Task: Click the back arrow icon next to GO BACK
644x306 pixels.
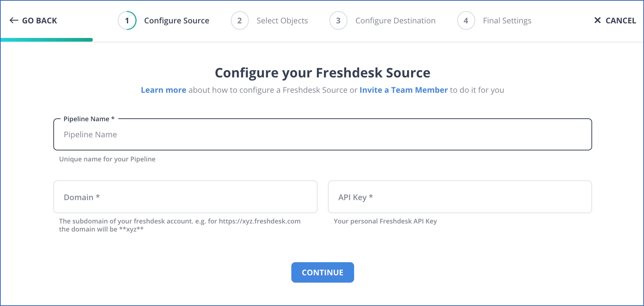Action: click(x=13, y=20)
